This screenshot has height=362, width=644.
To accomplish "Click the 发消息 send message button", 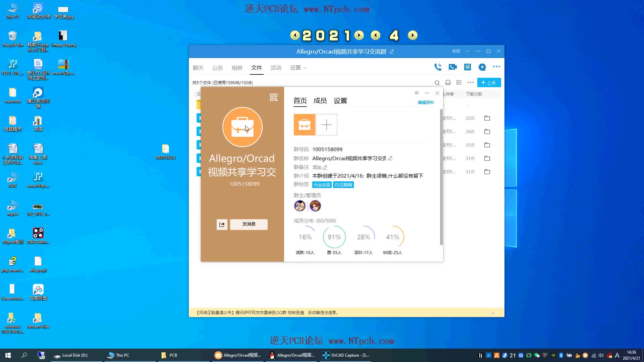I will click(249, 224).
